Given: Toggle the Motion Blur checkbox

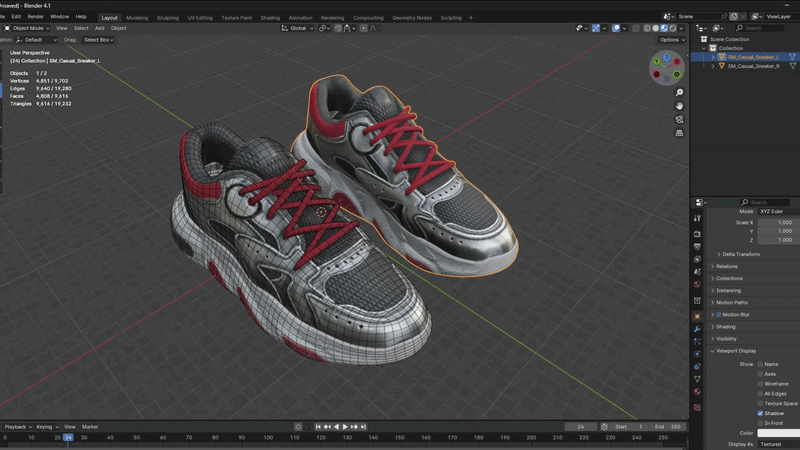Looking at the screenshot, I should [719, 315].
